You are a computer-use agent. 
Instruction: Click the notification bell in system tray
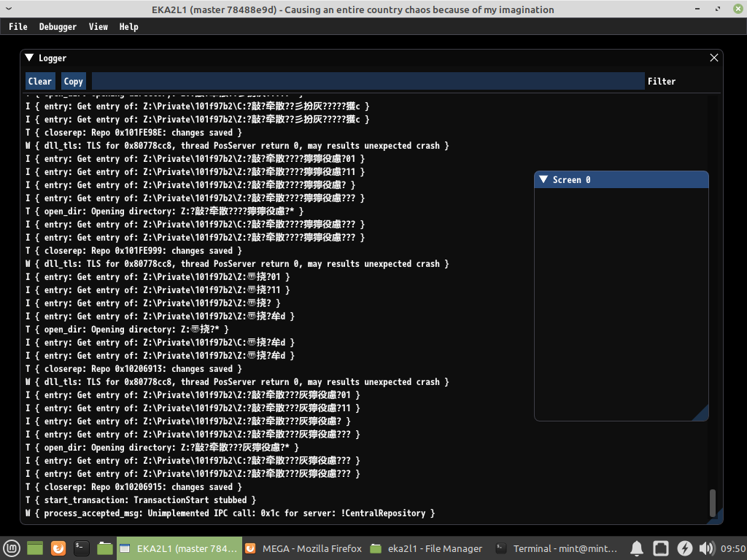635,548
